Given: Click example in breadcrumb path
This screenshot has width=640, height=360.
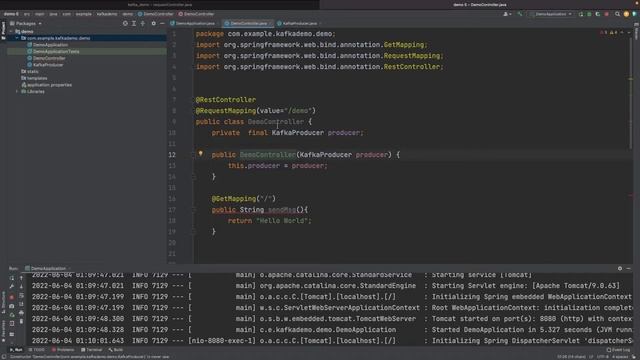Looking at the screenshot, I should coord(84,14).
